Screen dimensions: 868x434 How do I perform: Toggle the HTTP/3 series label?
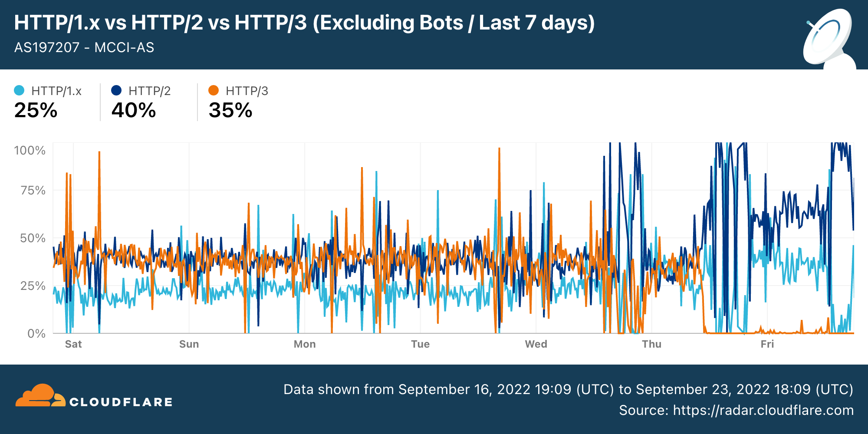point(247,91)
